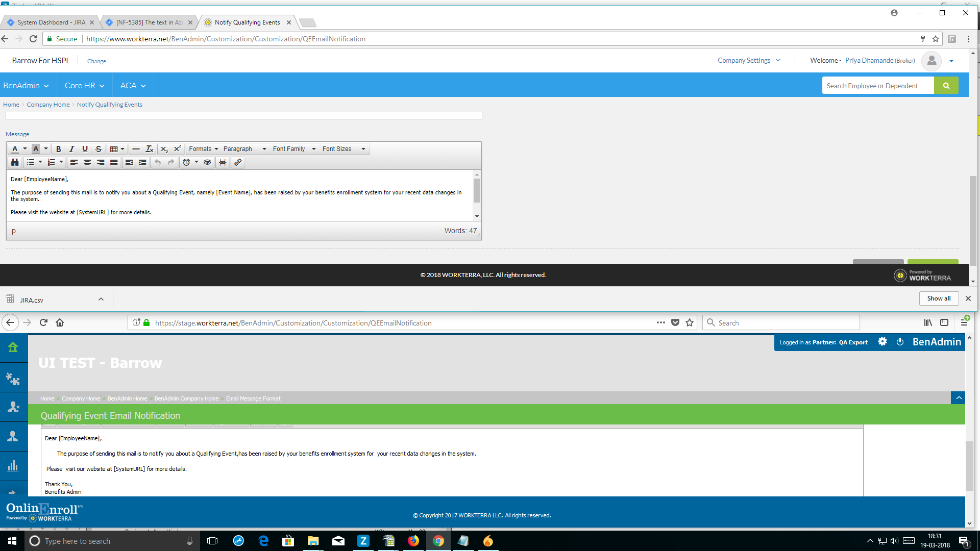Click the preview eye icon
The width and height of the screenshot is (980, 551).
207,162
